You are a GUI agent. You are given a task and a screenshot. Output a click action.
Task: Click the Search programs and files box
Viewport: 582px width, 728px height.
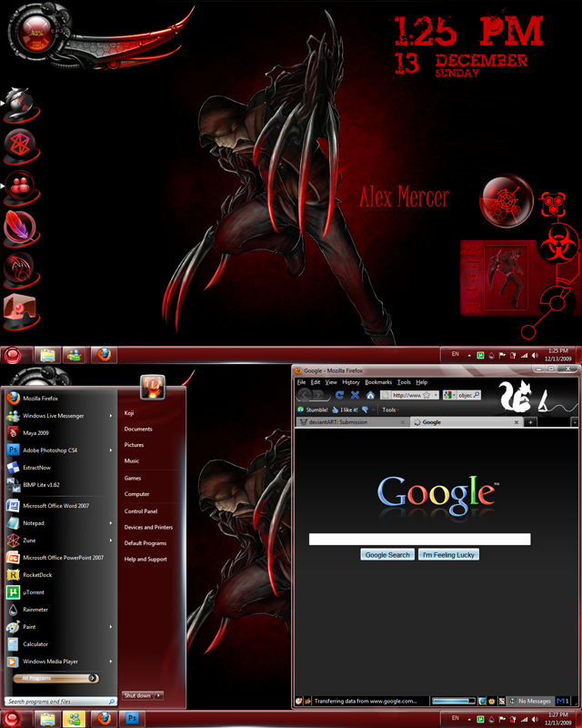click(x=60, y=702)
